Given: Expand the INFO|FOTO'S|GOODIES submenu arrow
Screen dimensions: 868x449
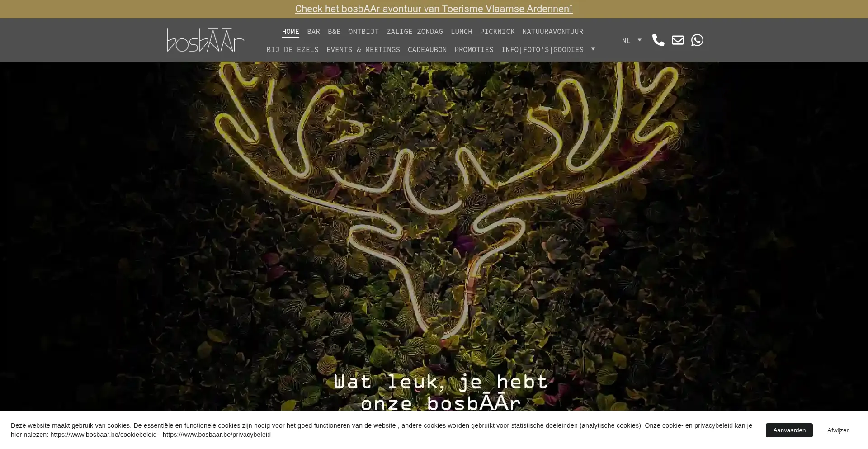Looking at the screenshot, I should coord(593,49).
